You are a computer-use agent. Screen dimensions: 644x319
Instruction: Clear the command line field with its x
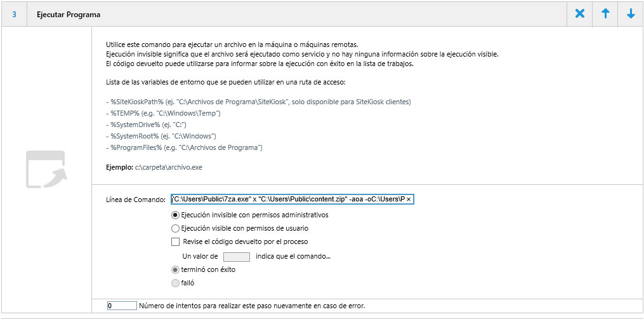409,200
